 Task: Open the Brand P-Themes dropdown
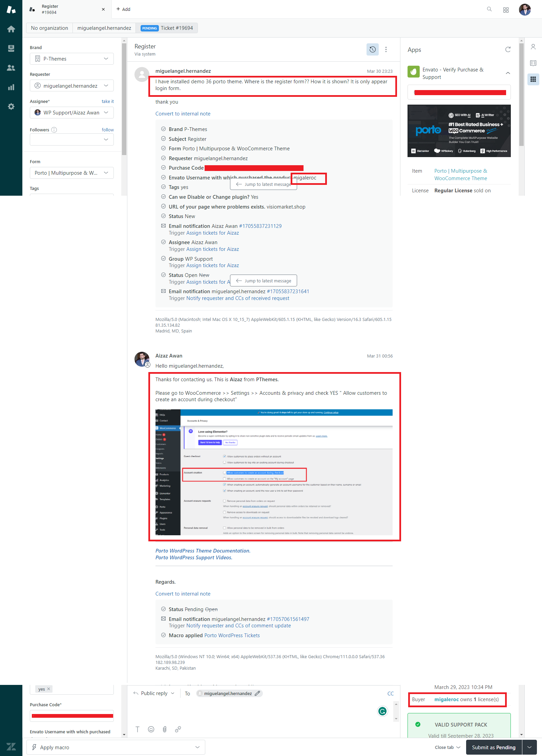72,59
